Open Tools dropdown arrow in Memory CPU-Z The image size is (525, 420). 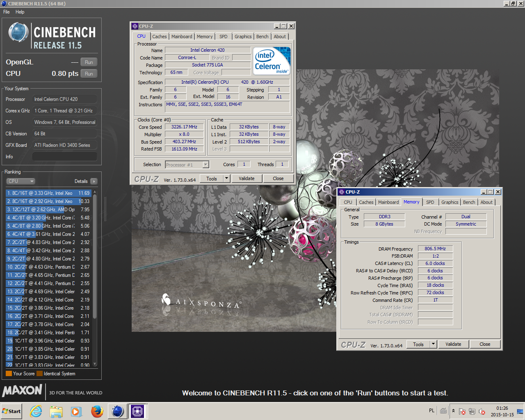pyautogui.click(x=433, y=344)
